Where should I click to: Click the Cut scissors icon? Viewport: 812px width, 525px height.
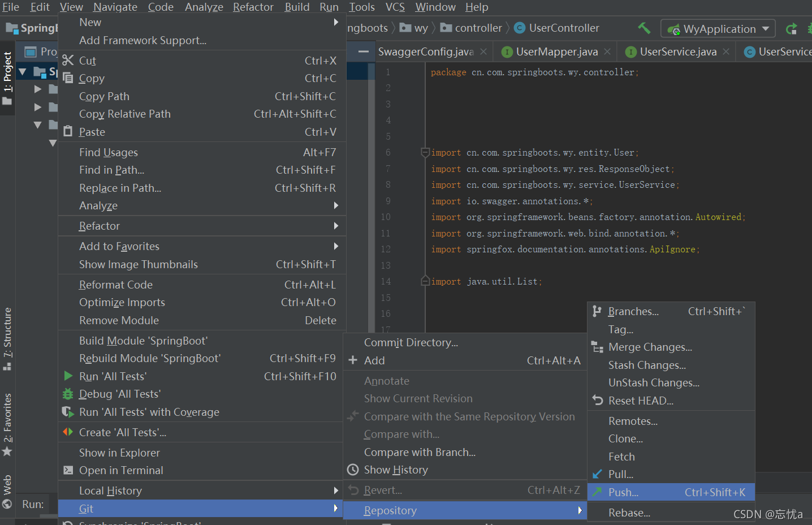68,61
